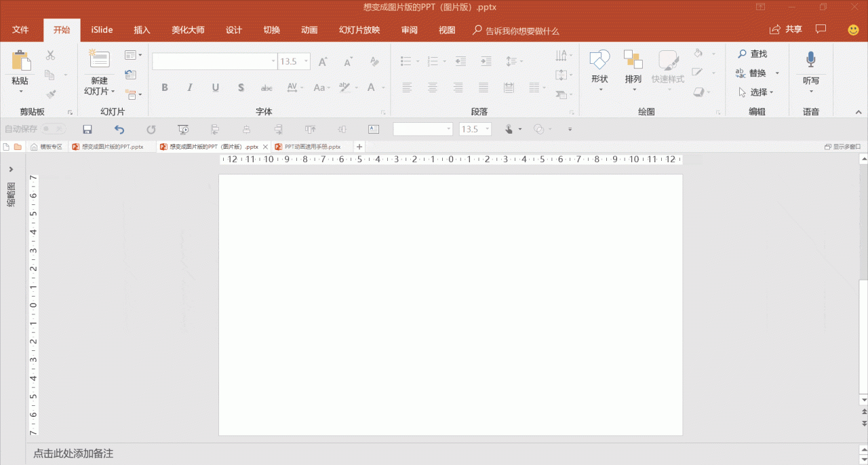Click the Arrange icon in Drawing group
Screen dimensions: 868x465
pyautogui.click(x=633, y=60)
